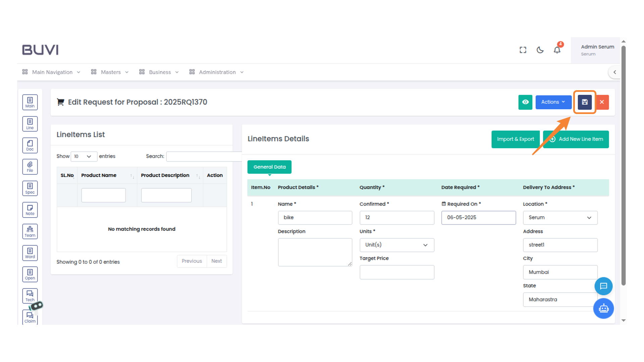Image resolution: width=644 pixels, height=362 pixels.
Task: Click the Import & Export button
Action: click(x=515, y=139)
